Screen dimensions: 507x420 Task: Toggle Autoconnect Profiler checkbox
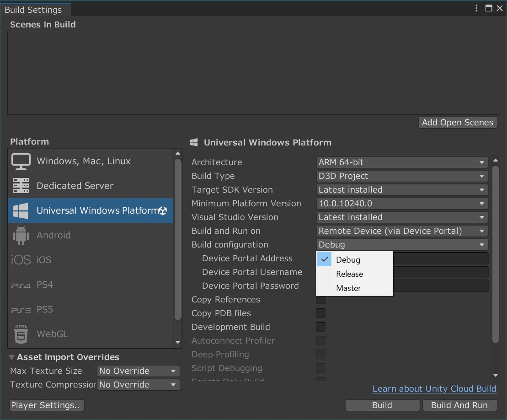pos(321,341)
